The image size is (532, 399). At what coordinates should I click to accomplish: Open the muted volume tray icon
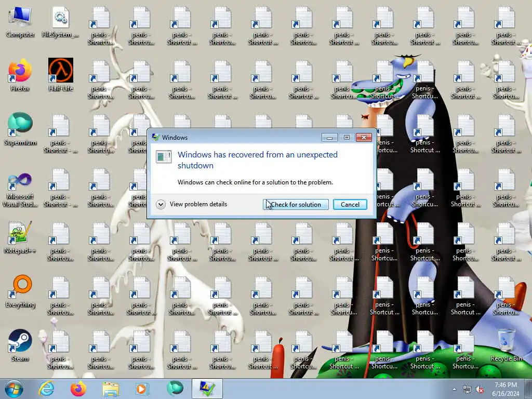pos(480,390)
